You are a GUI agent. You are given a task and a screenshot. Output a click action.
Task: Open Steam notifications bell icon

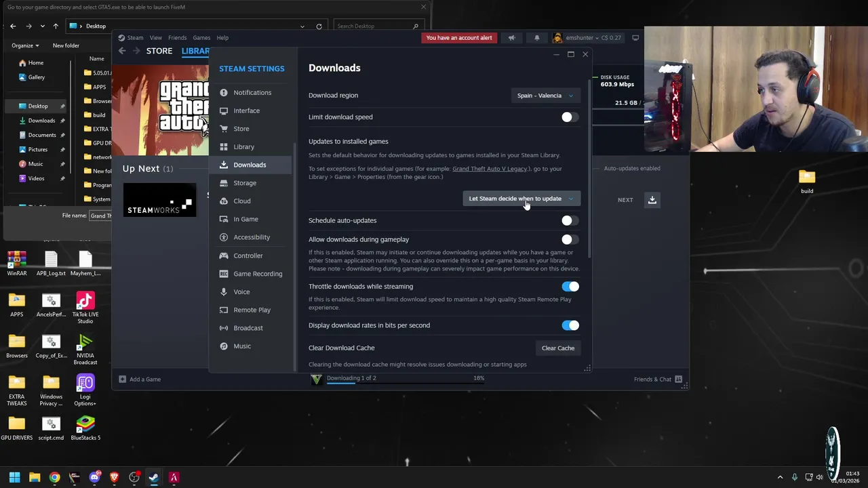(536, 38)
